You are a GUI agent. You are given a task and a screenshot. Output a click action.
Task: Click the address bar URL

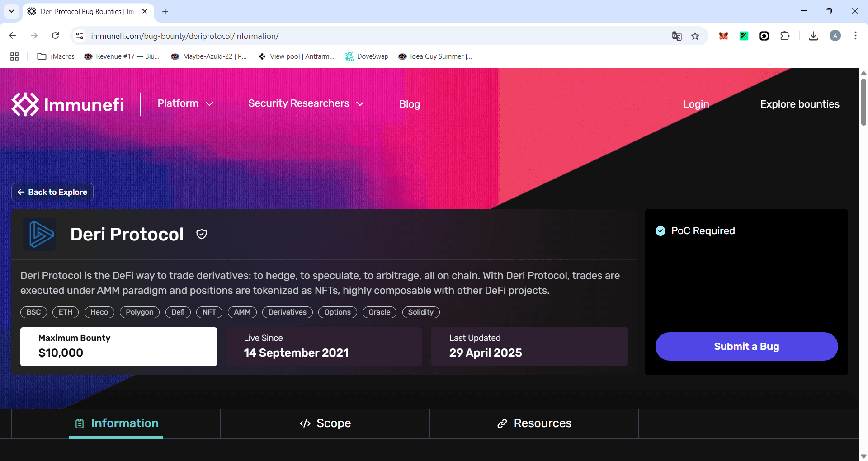(x=185, y=36)
